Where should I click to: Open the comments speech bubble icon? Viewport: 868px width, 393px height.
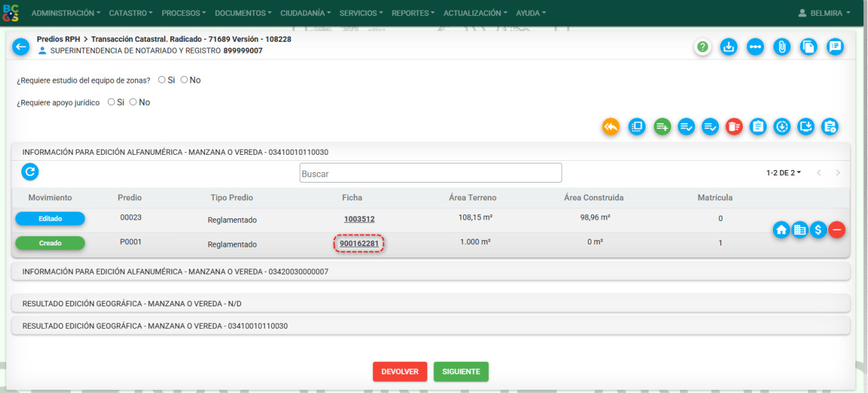click(835, 47)
